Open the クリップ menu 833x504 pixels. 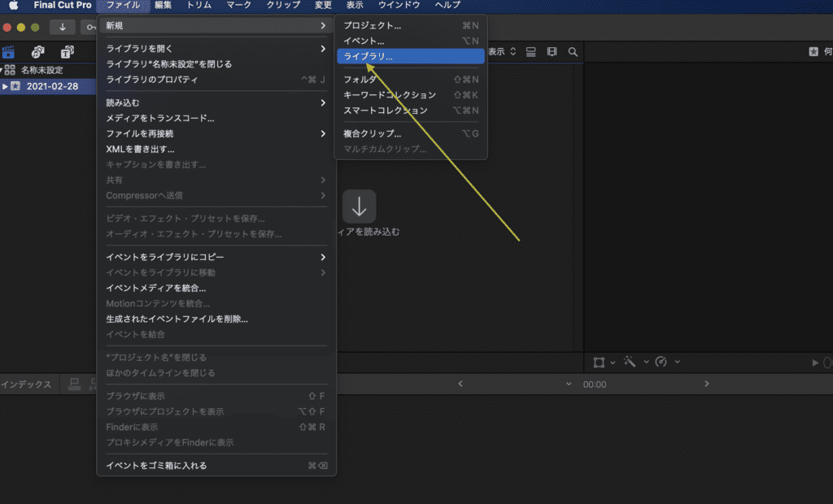283,6
